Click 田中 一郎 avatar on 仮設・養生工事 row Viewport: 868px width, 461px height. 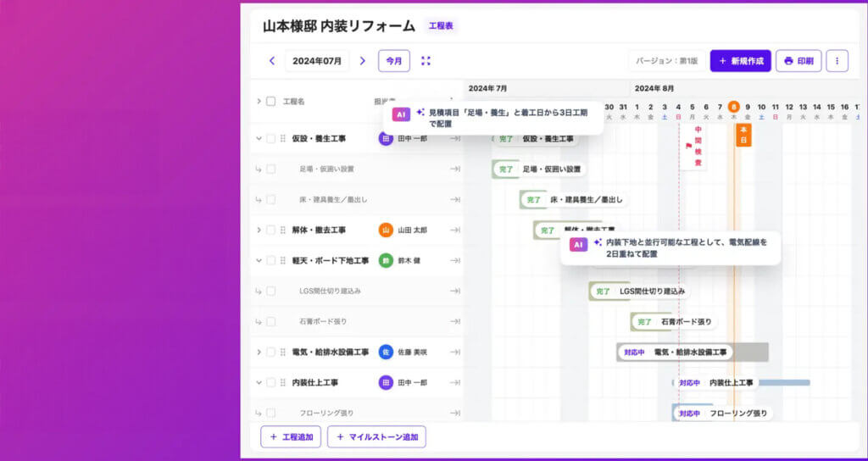click(386, 138)
